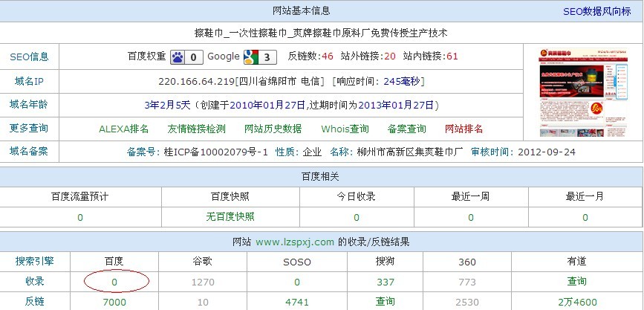This screenshot has height=310, width=644.
Task: Click the 搜狗 column header
Action: pyautogui.click(x=386, y=262)
